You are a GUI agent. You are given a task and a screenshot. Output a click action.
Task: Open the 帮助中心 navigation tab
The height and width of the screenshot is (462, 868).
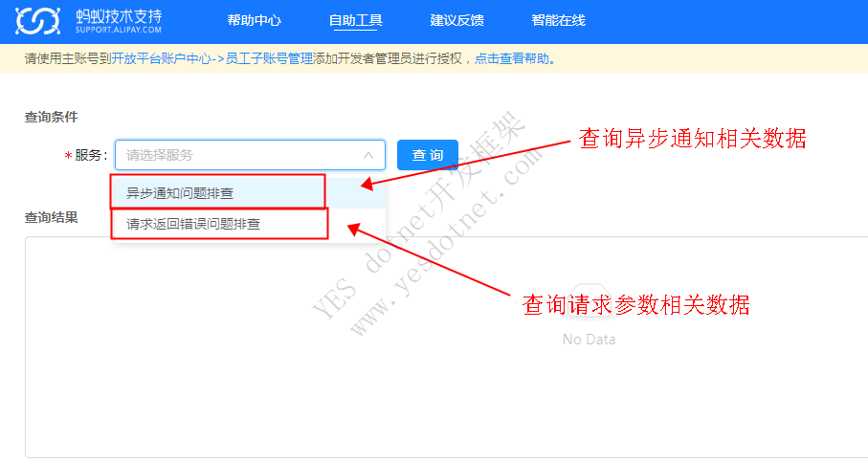[254, 21]
